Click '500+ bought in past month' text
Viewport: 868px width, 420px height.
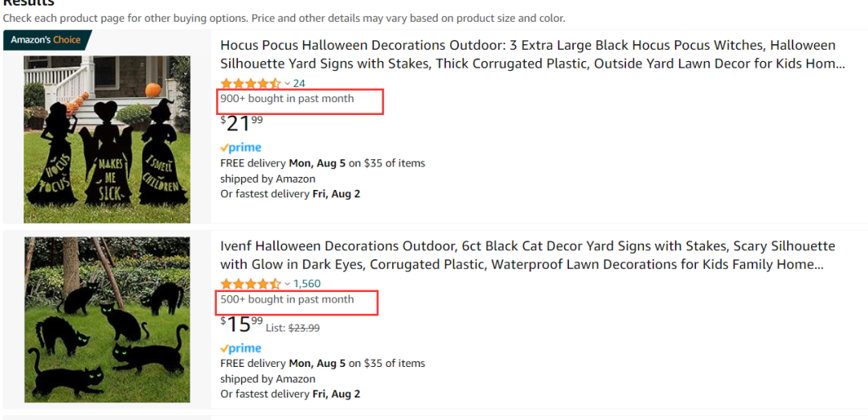(x=287, y=300)
